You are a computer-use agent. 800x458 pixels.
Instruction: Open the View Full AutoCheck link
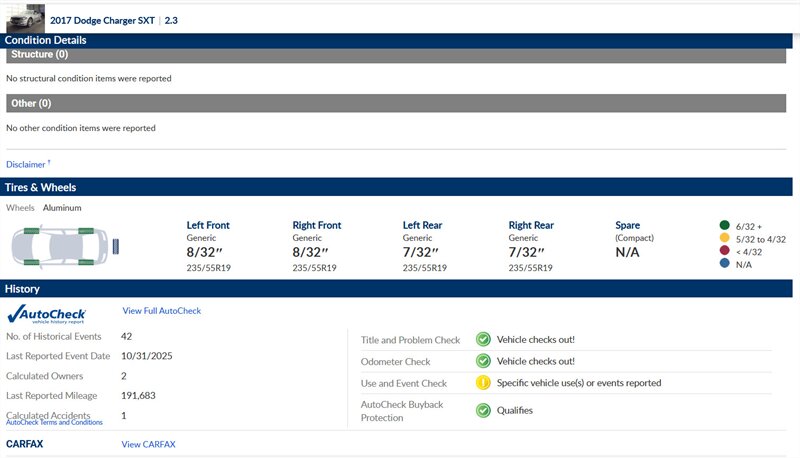[161, 312]
